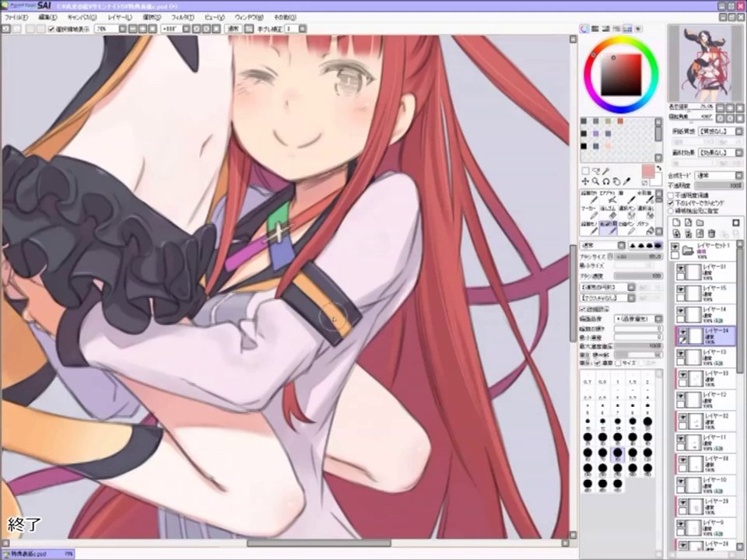Open キャンバス(C) menu
747x560 pixels.
82,17
